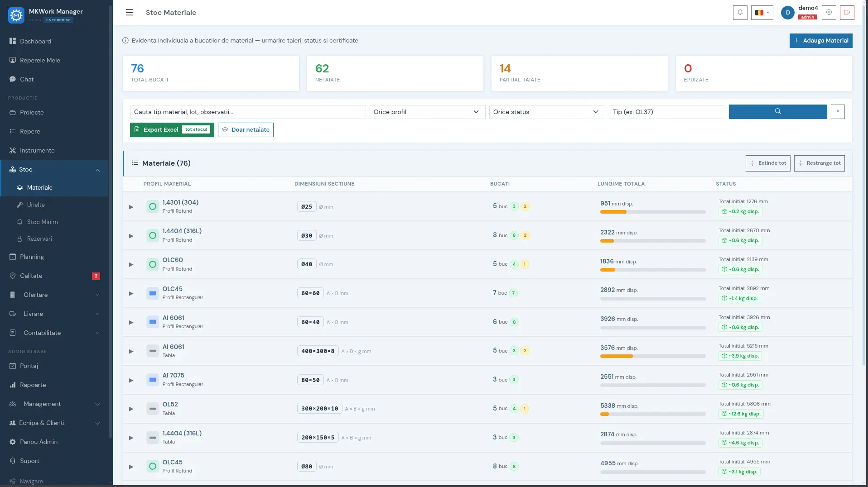Image resolution: width=868 pixels, height=487 pixels.
Task: Click the OL52 Tabla sheet icon
Action: coord(153,409)
